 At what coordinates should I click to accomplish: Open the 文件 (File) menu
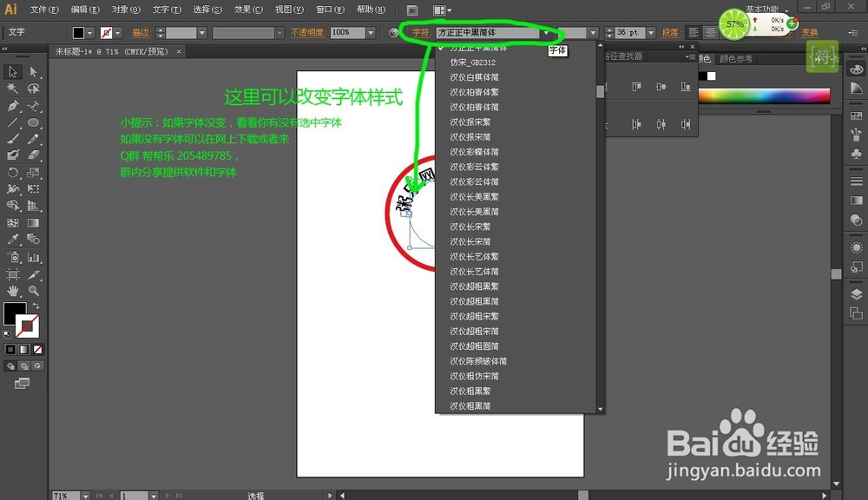point(44,10)
